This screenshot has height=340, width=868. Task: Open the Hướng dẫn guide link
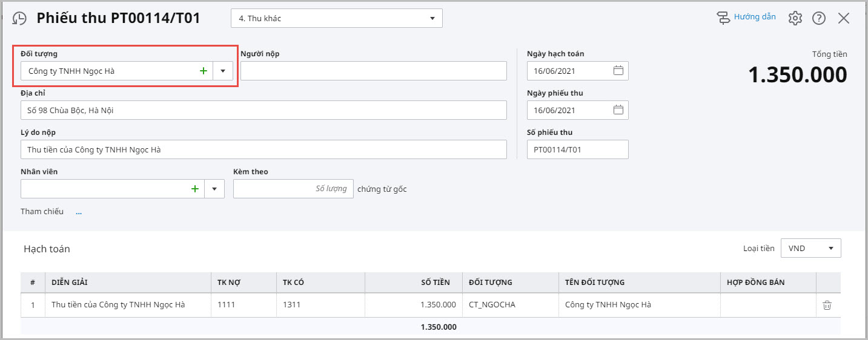coord(746,17)
